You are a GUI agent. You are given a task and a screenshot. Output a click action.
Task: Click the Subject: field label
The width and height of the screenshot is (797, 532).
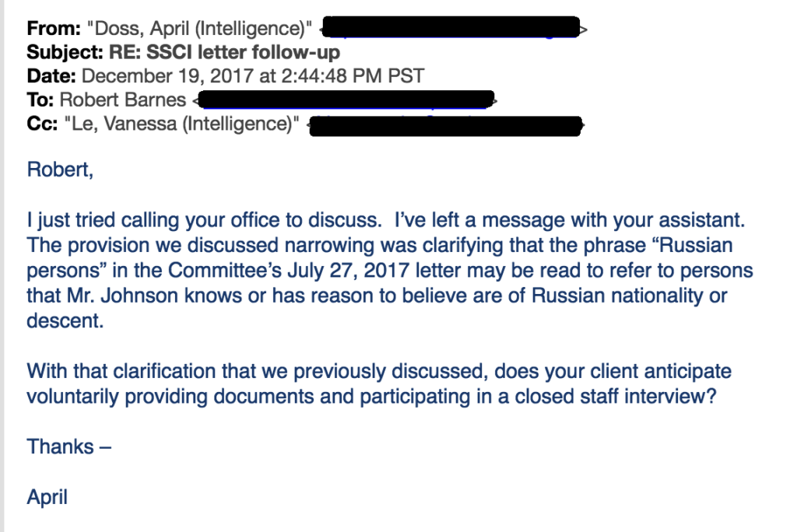(65, 52)
